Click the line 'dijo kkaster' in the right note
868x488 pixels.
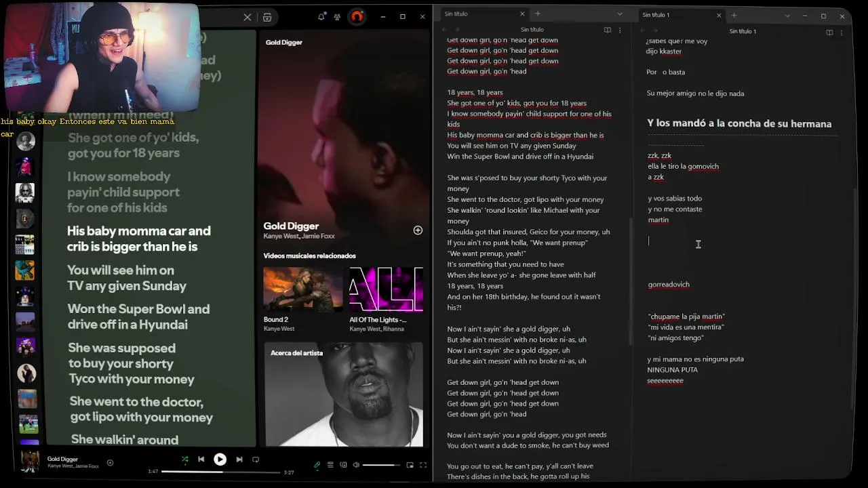[664, 52]
